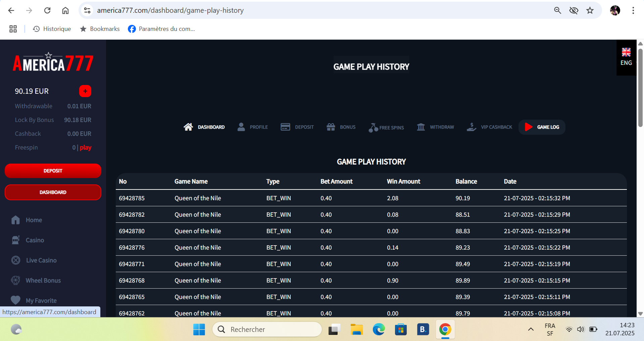Open the Free Spins tab
This screenshot has height=341, width=644.
pyautogui.click(x=386, y=127)
